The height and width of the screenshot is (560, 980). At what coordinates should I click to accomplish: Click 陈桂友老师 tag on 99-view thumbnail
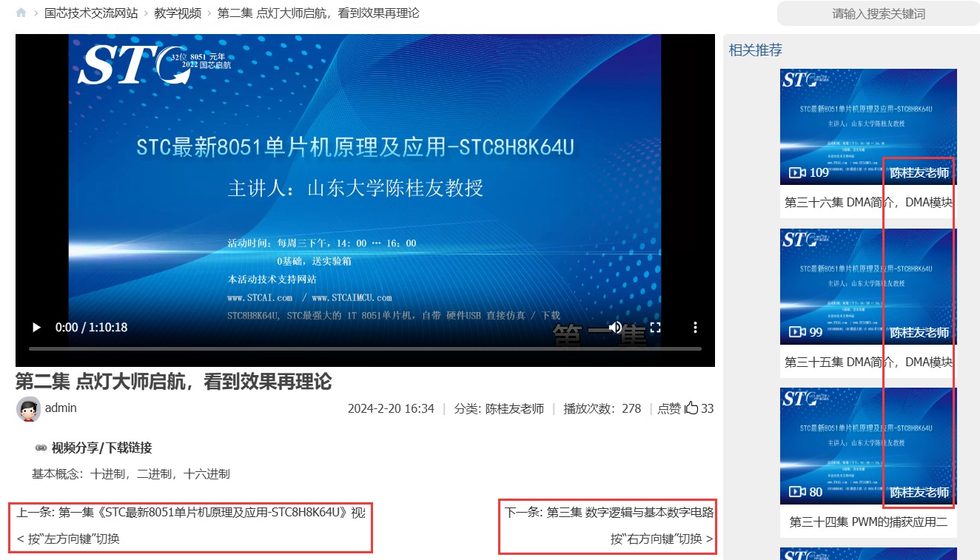[x=919, y=333]
